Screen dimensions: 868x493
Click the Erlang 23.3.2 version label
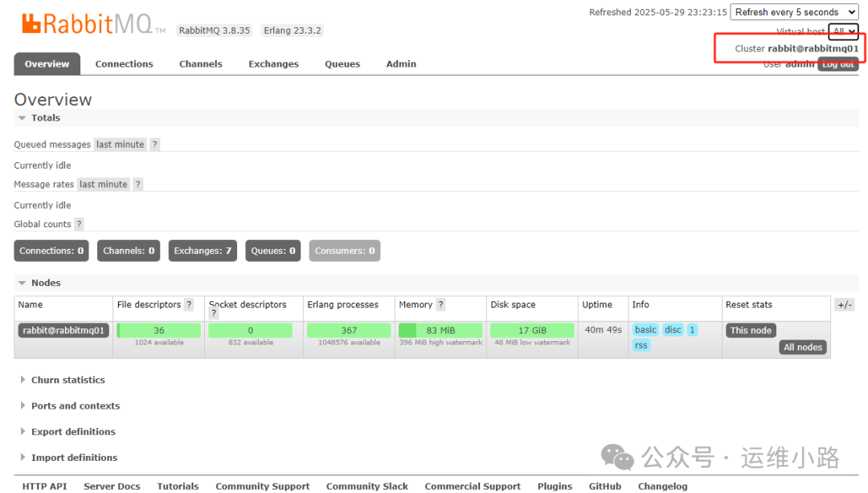(293, 31)
